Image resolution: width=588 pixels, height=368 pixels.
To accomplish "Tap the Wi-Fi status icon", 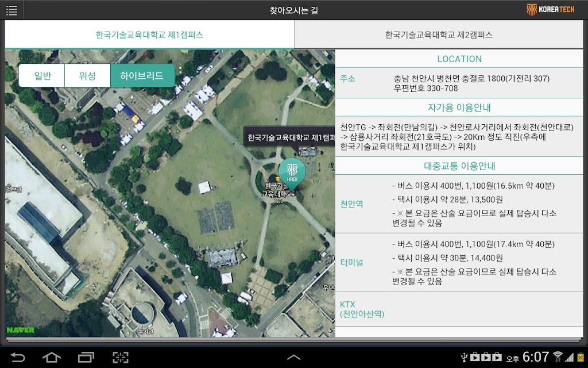I will click(x=558, y=356).
